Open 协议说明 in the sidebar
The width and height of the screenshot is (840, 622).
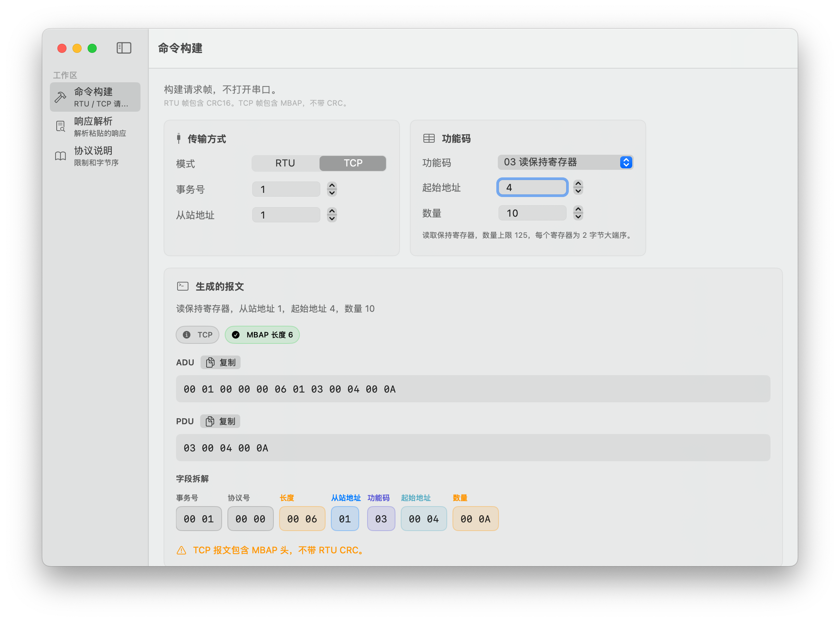tap(95, 156)
